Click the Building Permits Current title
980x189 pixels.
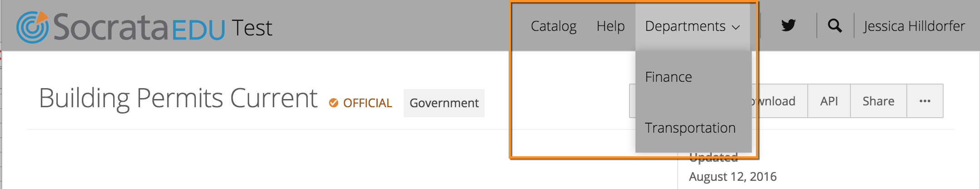click(x=178, y=98)
